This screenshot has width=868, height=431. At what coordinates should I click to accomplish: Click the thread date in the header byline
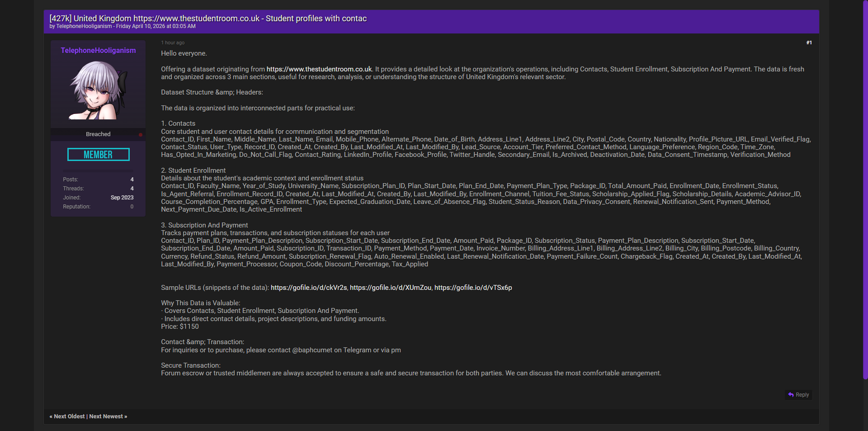[156, 26]
